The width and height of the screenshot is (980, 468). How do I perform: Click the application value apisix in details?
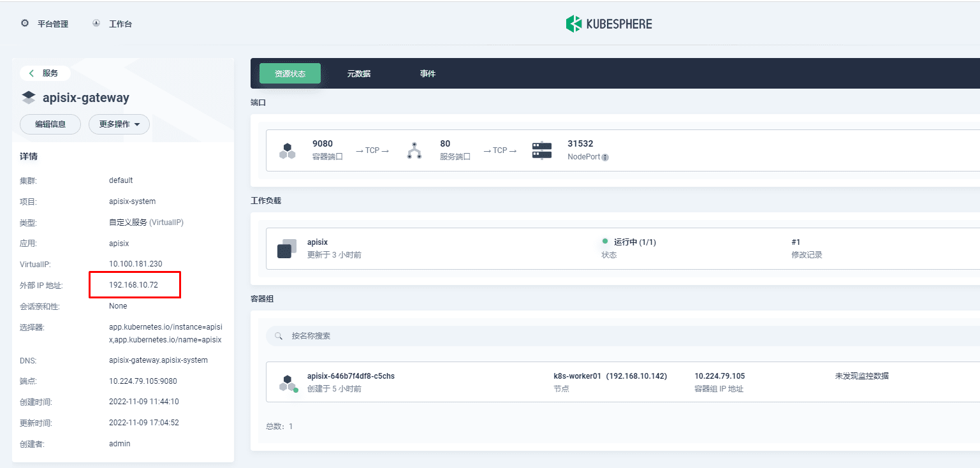coord(119,244)
